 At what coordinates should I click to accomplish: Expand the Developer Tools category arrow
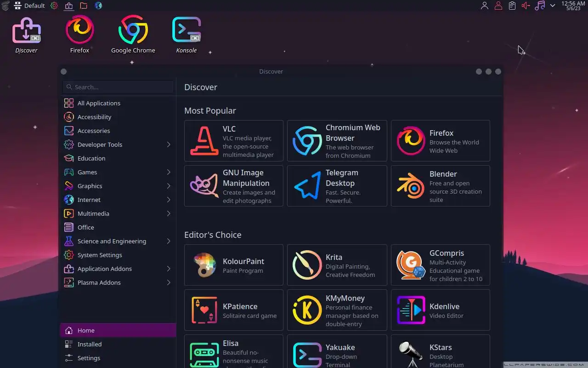point(169,144)
